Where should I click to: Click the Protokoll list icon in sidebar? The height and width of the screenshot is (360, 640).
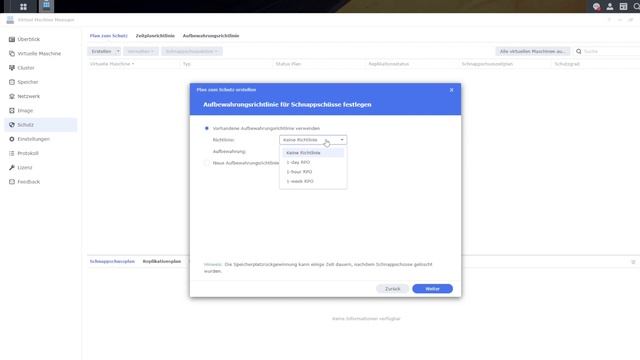click(x=12, y=153)
